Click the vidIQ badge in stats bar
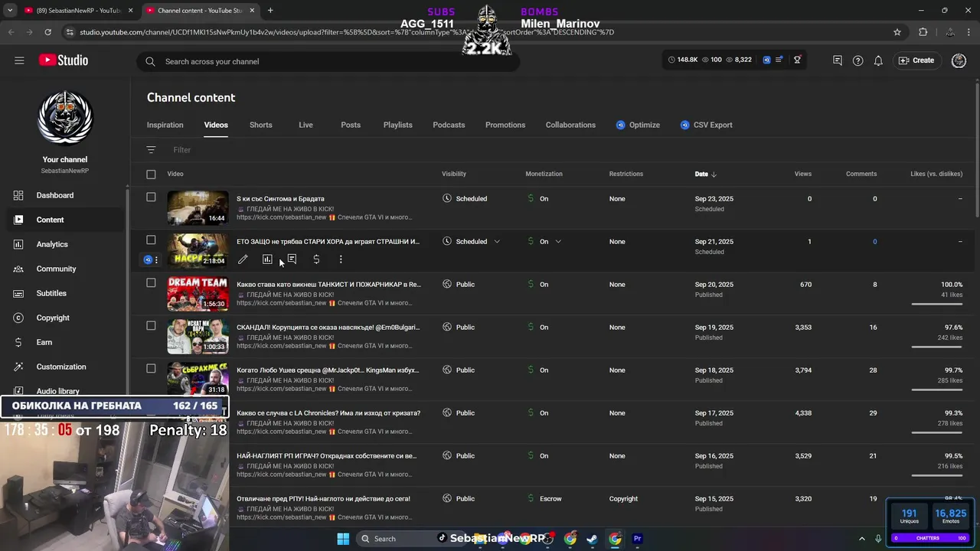 [766, 60]
